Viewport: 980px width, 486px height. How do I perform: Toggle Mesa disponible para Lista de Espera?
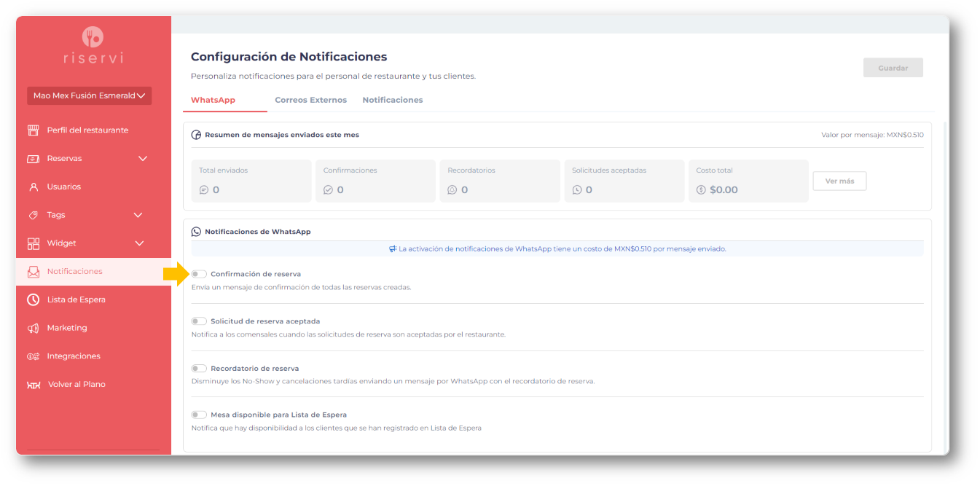[199, 415]
